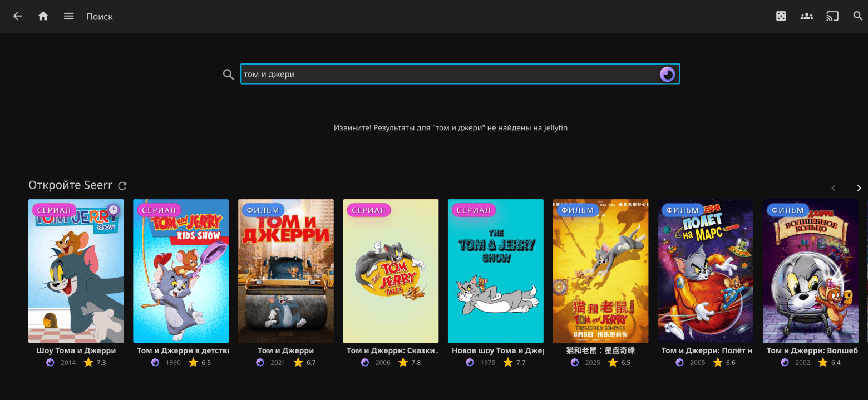Viewport: 868px width, 400px height.
Task: Click the dice random-item icon
Action: click(x=781, y=16)
